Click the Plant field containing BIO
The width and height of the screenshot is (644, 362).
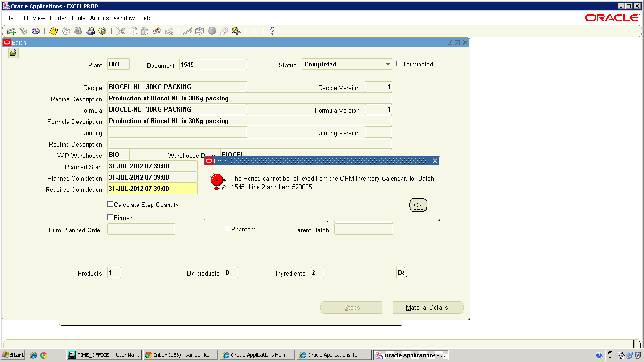pyautogui.click(x=119, y=65)
